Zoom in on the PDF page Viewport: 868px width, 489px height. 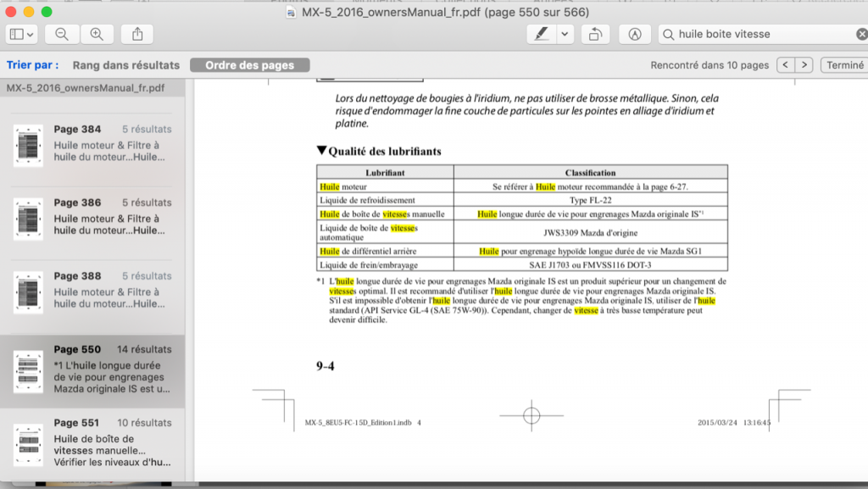coord(97,34)
